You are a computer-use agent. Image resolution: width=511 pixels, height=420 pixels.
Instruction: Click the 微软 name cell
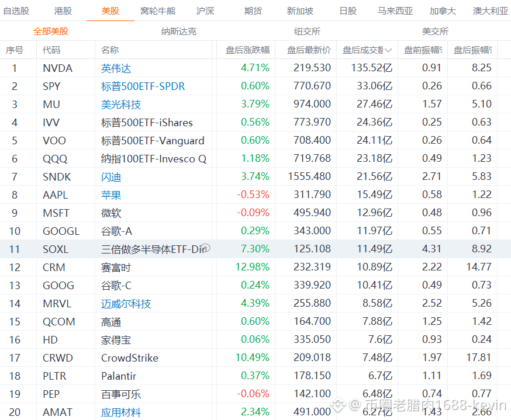(x=111, y=213)
